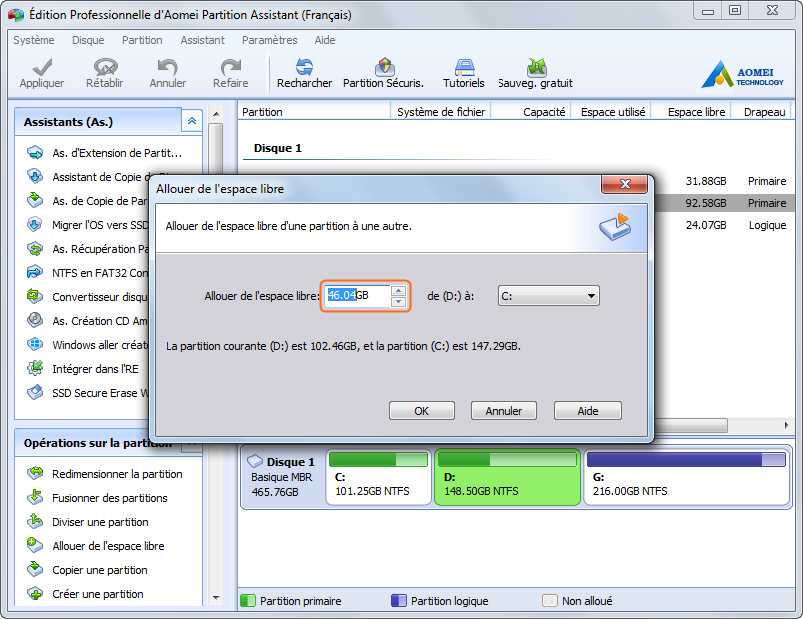This screenshot has width=803, height=619.
Task: Click the 31.88GB free space cell
Action: pyautogui.click(x=706, y=181)
